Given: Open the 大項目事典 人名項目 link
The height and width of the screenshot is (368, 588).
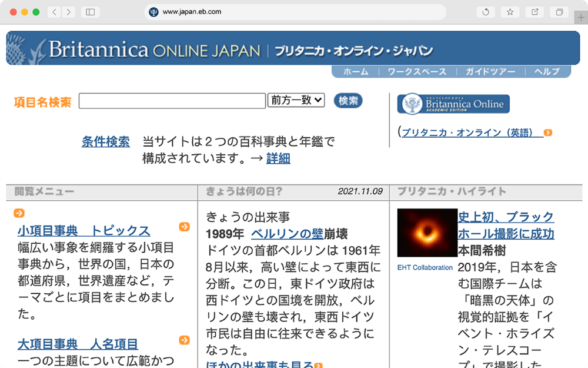Looking at the screenshot, I should [78, 344].
